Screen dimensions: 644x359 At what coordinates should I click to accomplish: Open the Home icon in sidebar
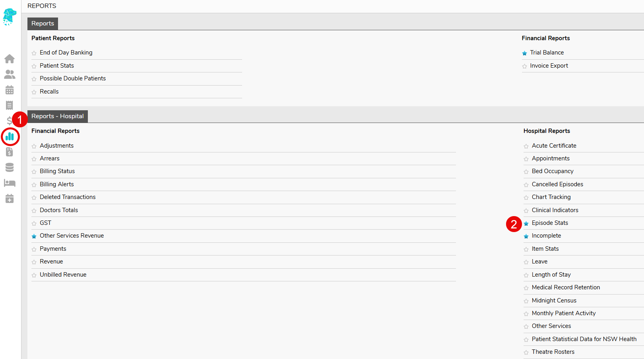point(10,59)
